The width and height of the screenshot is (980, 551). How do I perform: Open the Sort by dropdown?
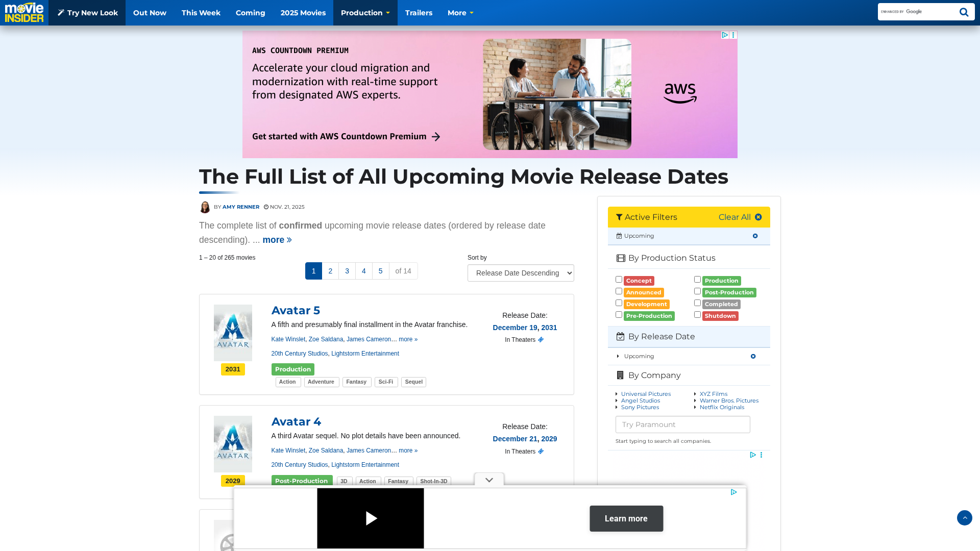point(521,273)
